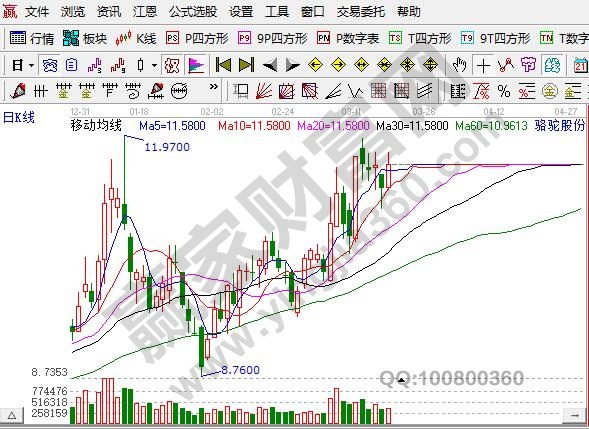Open the 文件 menu
Image resolution: width=589 pixels, height=429 pixels.
pos(37,12)
